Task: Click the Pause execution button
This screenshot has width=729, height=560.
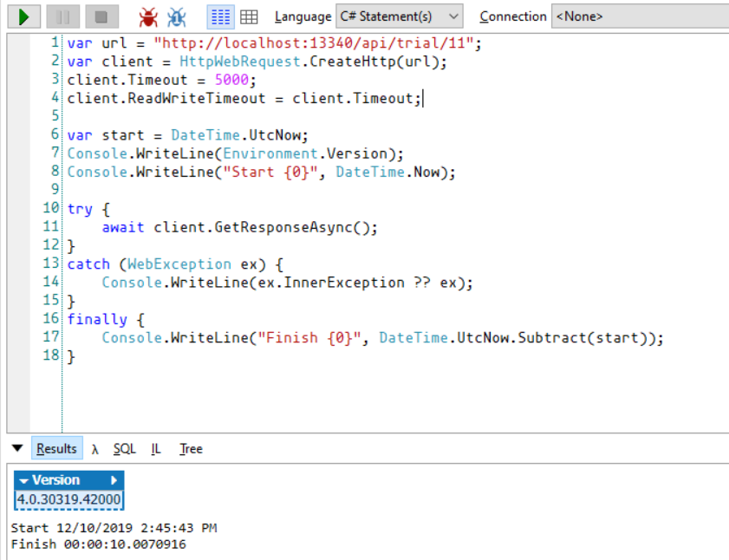Action: 62,17
